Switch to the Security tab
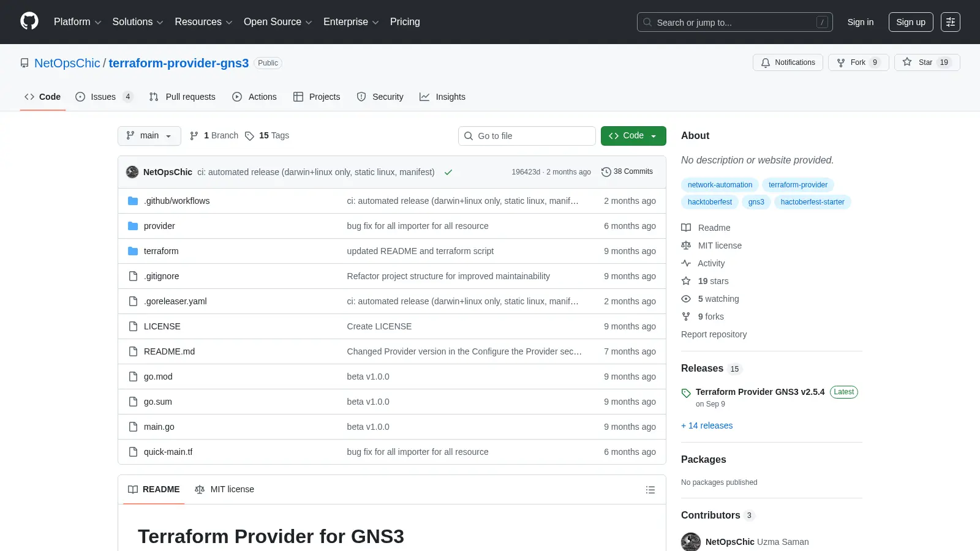 point(380,97)
